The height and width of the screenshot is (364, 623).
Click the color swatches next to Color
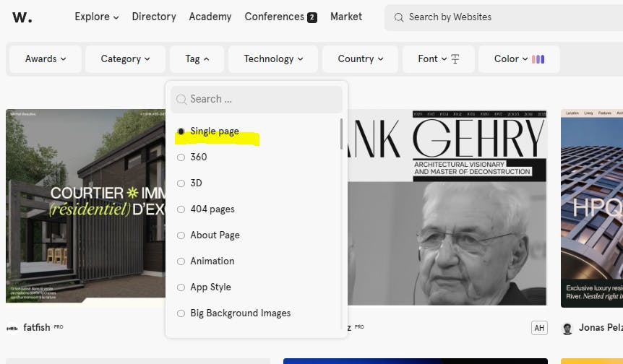pyautogui.click(x=538, y=59)
